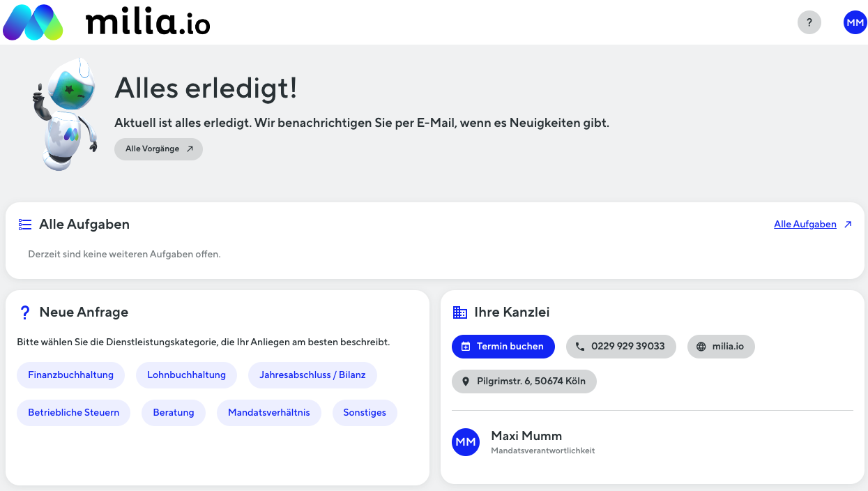This screenshot has width=868, height=491.
Task: Pick Jahresabschluss / Bilanz category
Action: 312,375
